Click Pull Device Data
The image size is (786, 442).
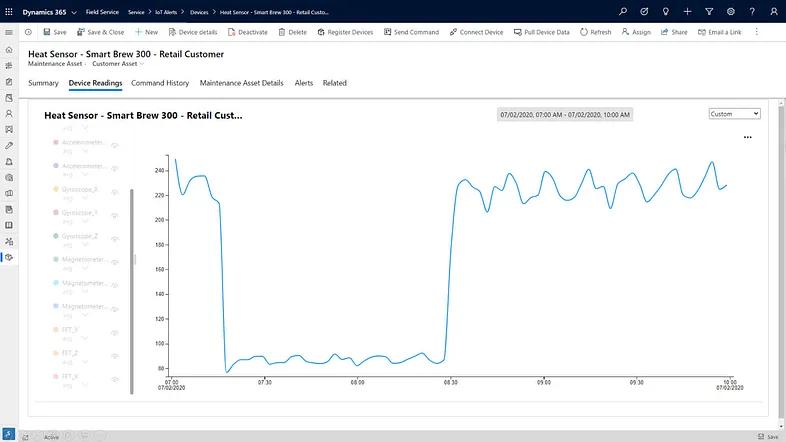[x=542, y=32]
